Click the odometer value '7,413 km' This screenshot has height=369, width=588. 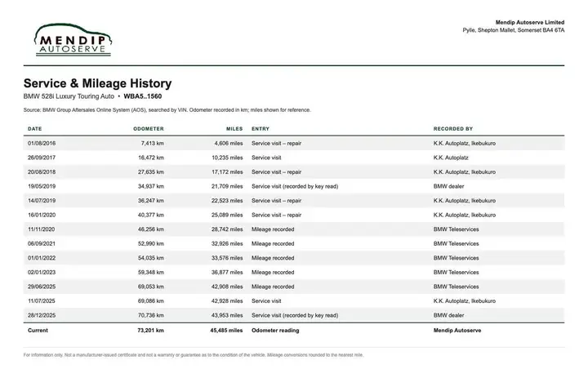point(153,143)
